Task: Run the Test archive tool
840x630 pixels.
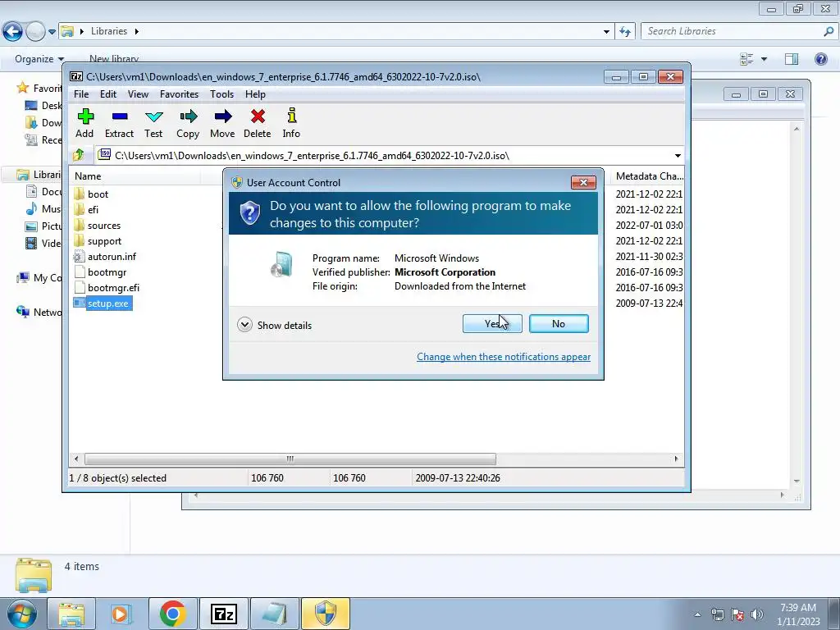Action: click(x=153, y=124)
